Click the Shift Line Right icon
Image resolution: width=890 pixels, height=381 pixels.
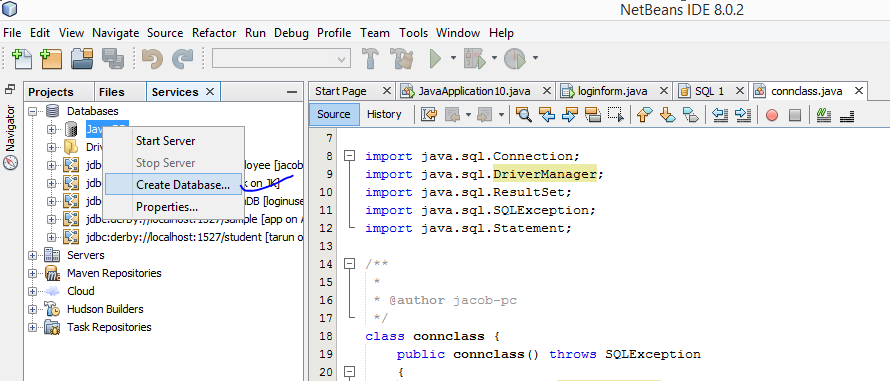743,115
